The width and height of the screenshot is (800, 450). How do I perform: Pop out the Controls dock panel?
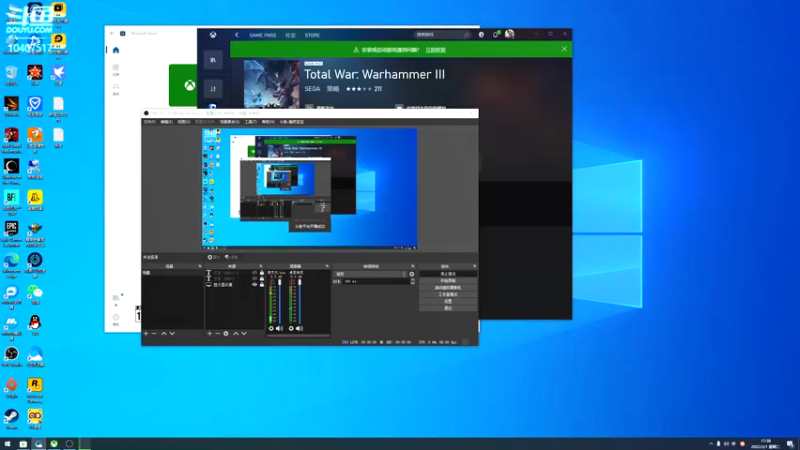tap(474, 266)
